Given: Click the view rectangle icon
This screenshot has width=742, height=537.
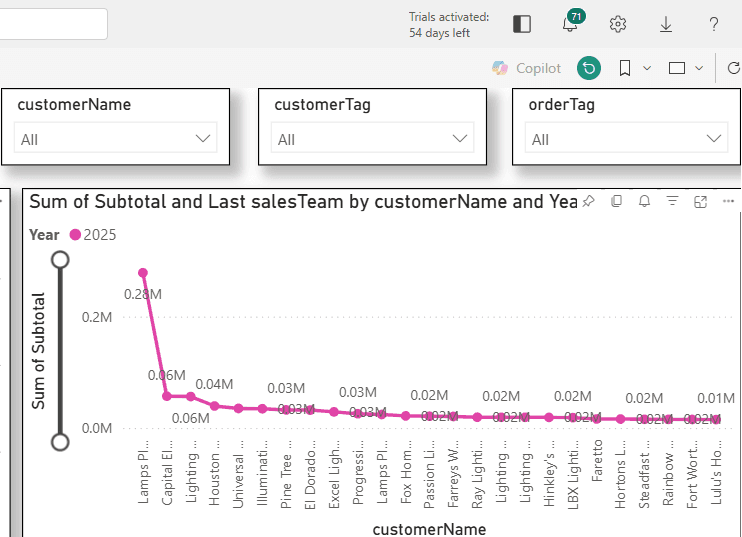Looking at the screenshot, I should pyautogui.click(x=677, y=68).
